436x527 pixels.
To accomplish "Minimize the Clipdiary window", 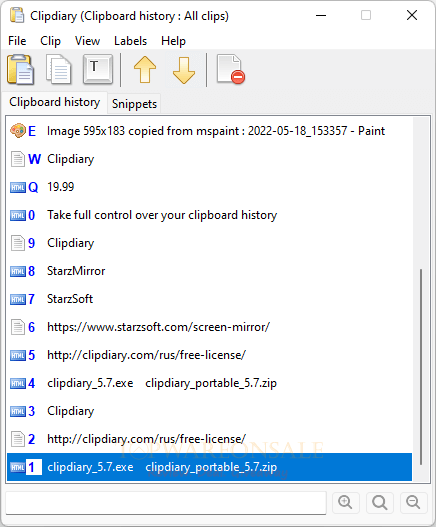I will [321, 15].
